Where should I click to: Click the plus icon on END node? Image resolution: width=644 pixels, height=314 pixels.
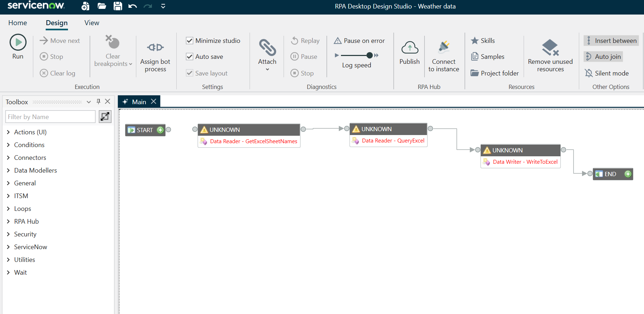pyautogui.click(x=628, y=174)
